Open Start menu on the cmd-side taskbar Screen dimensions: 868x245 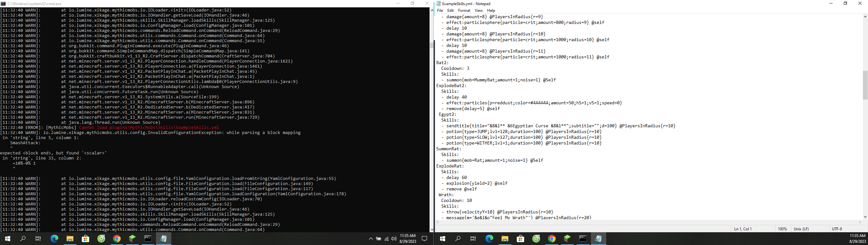(x=7, y=239)
